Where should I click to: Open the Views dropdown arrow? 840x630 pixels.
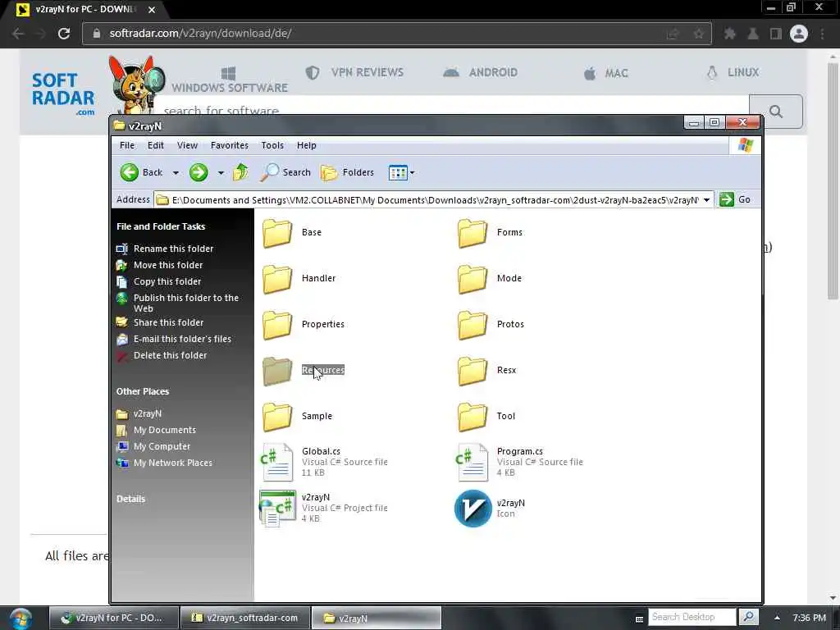tap(412, 173)
